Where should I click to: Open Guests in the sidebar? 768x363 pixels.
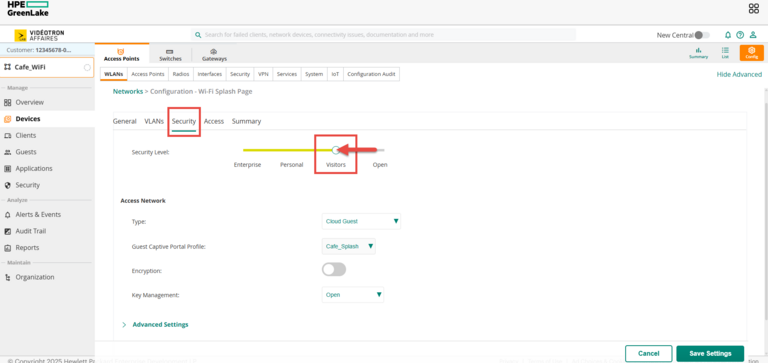click(25, 152)
